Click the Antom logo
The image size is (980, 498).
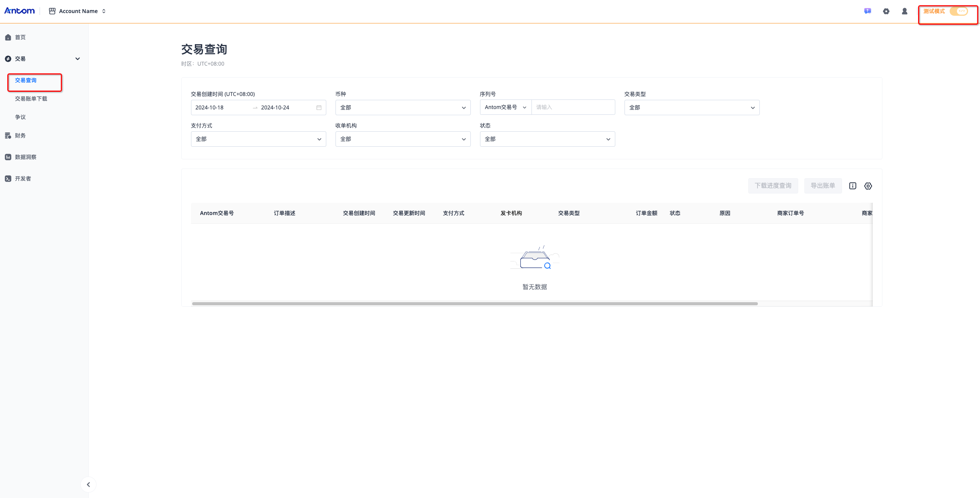[x=20, y=11]
